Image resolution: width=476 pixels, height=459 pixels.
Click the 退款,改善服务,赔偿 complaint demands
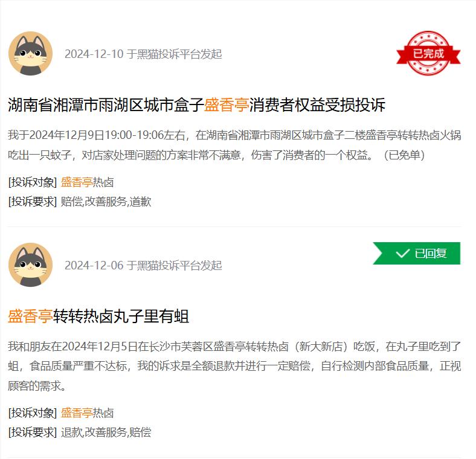[106, 432]
